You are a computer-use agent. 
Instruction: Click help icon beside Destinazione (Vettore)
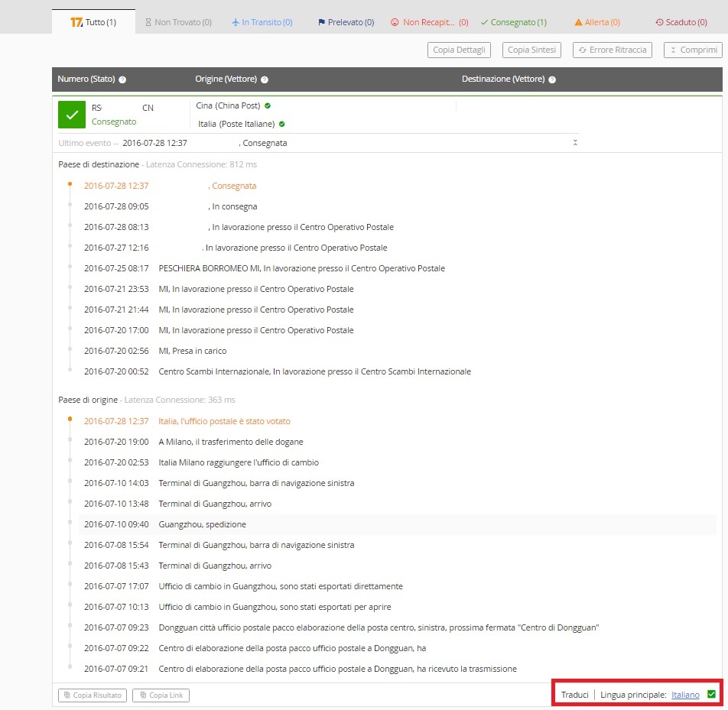point(552,79)
